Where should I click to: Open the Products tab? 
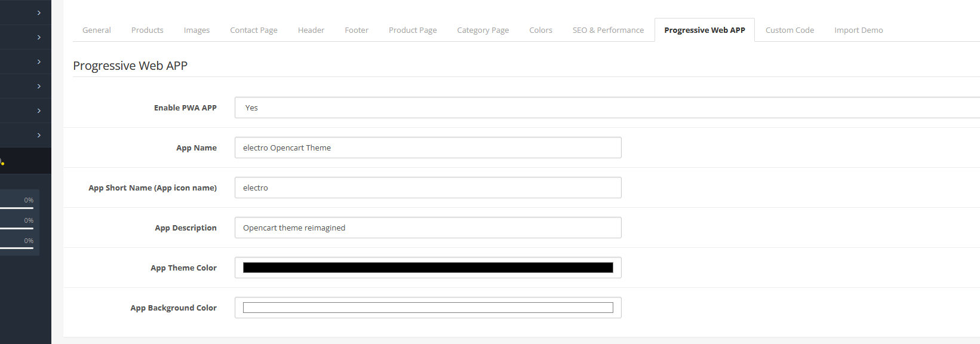pos(148,30)
